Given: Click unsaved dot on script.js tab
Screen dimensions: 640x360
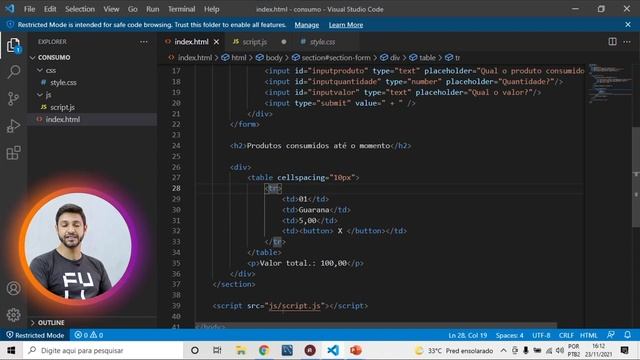Looking at the screenshot, I should click(x=284, y=42).
